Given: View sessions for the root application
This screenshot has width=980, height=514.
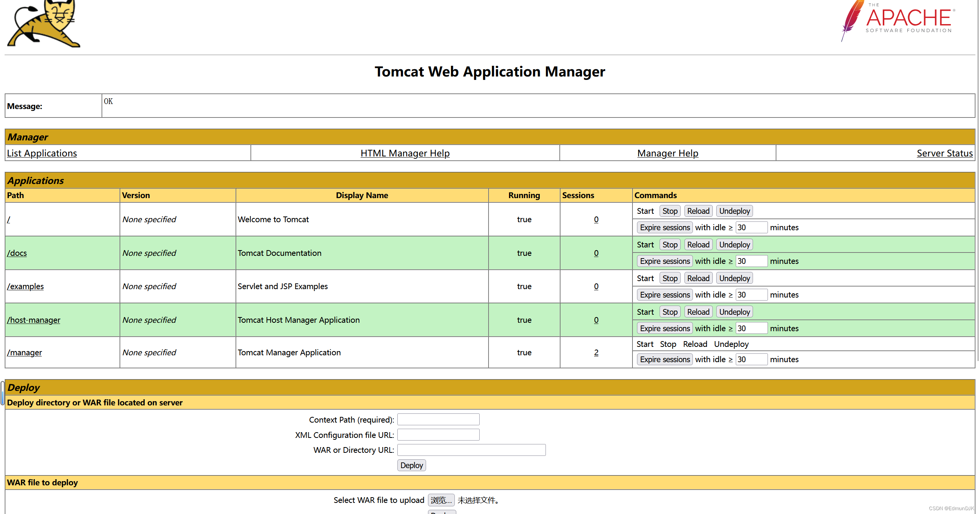Looking at the screenshot, I should click(x=596, y=220).
